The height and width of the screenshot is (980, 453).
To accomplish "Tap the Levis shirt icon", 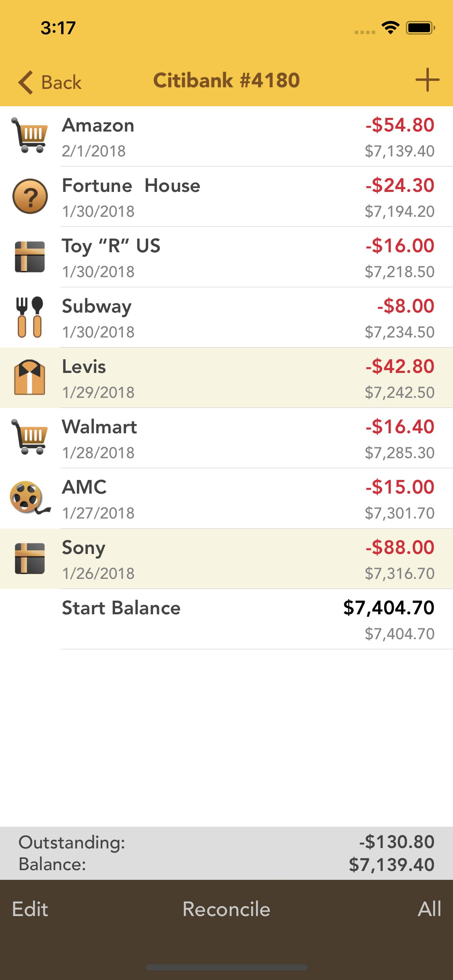I will pos(30,377).
